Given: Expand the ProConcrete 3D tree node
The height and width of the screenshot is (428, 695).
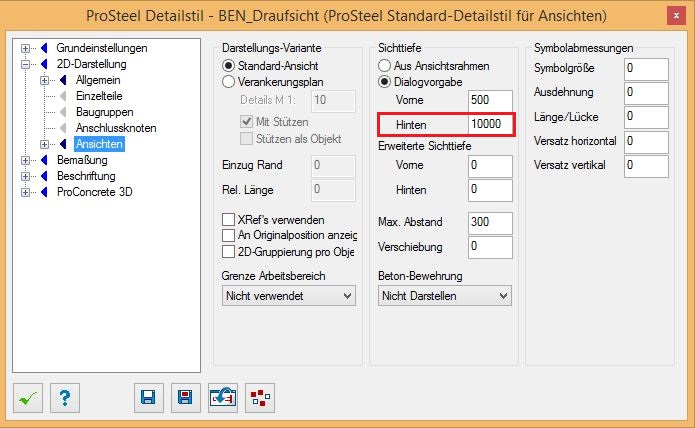Looking at the screenshot, I should coord(26,192).
